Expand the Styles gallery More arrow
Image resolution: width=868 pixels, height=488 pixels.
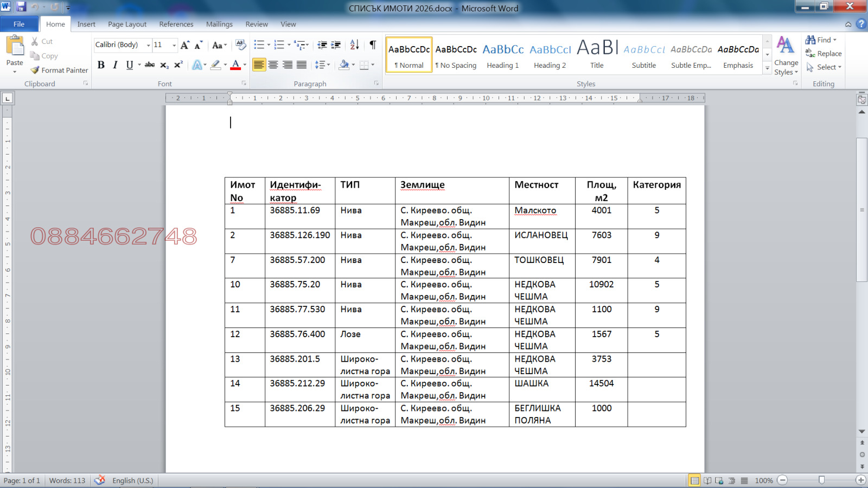[767, 68]
